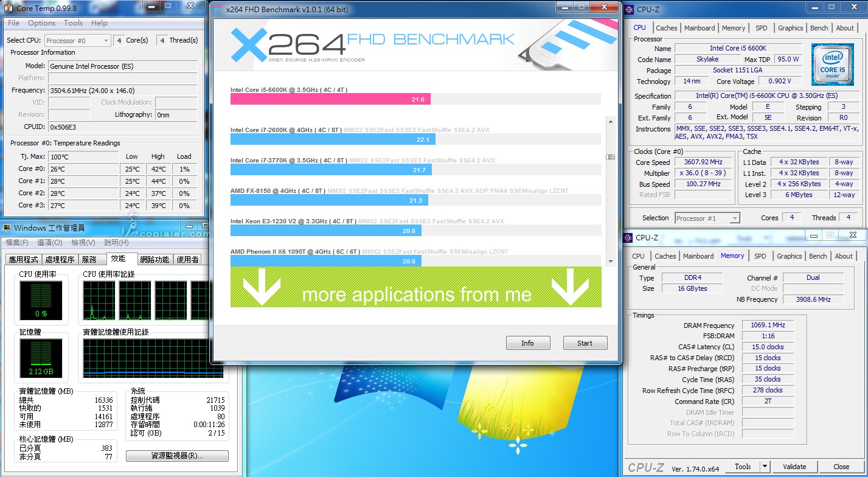Click the NB Frequency 3908.6 MHz value
The image size is (868, 477).
coord(813,299)
